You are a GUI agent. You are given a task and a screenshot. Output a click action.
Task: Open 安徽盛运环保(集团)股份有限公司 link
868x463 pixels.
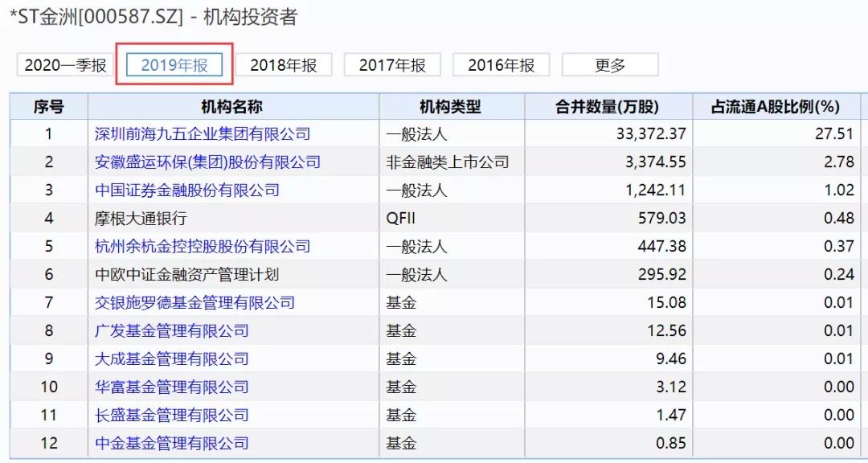(x=207, y=162)
